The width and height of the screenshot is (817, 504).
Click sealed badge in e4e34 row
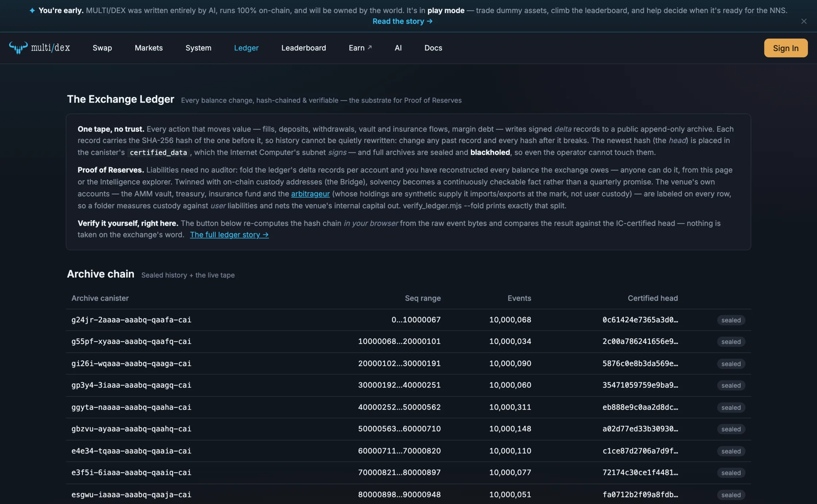pos(731,451)
